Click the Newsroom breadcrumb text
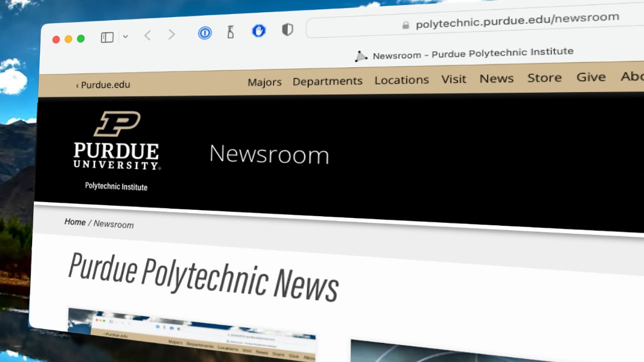The width and height of the screenshot is (644, 362). pos(114,224)
